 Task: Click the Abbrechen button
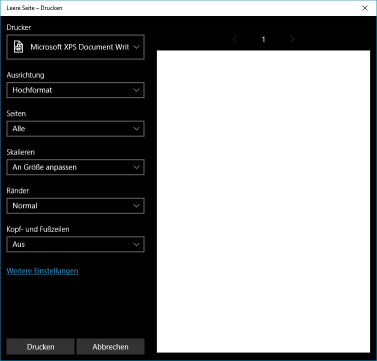110,347
